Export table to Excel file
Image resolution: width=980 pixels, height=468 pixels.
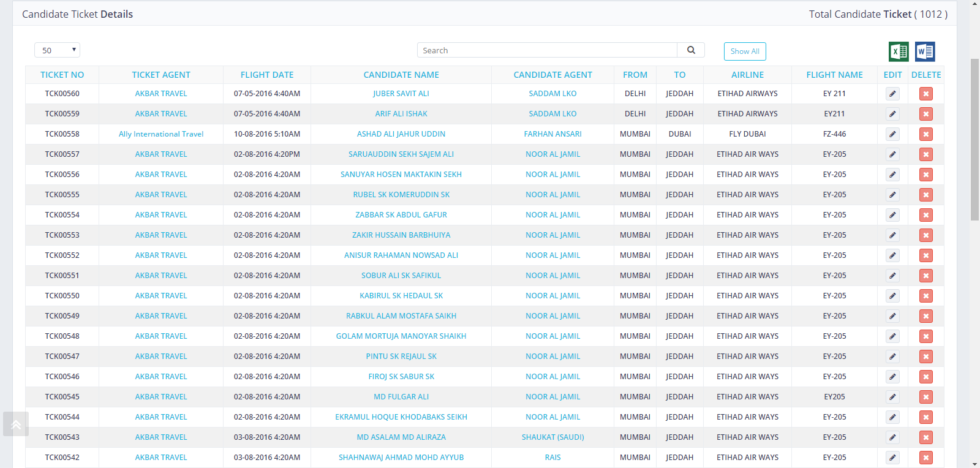899,51
